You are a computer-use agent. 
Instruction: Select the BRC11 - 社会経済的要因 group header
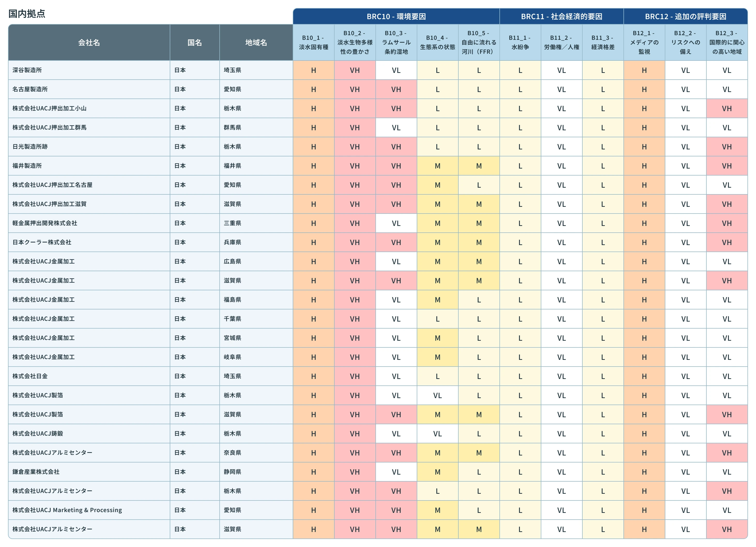click(x=562, y=16)
